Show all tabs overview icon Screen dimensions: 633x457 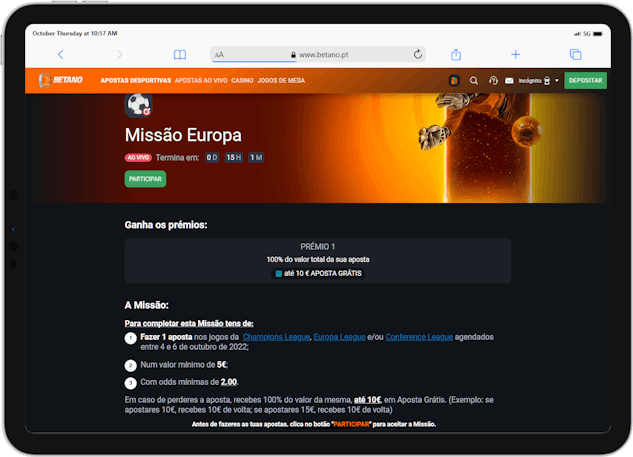(575, 55)
